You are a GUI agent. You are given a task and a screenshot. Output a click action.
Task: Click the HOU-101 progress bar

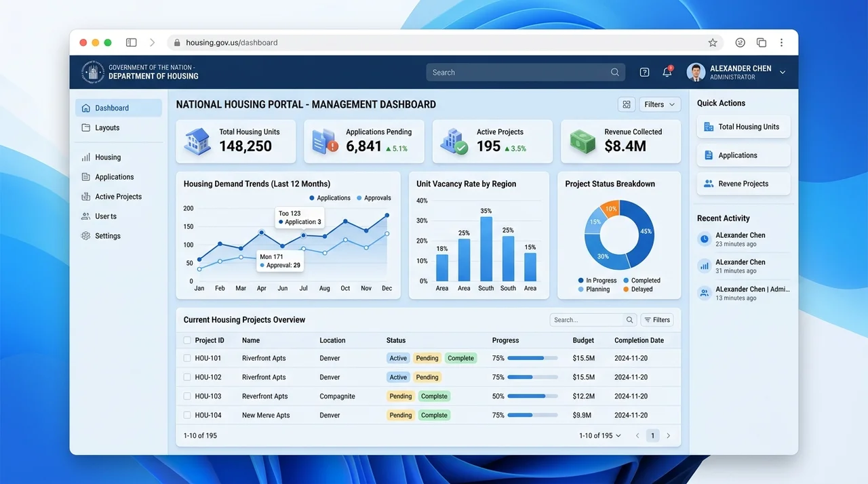(532, 358)
